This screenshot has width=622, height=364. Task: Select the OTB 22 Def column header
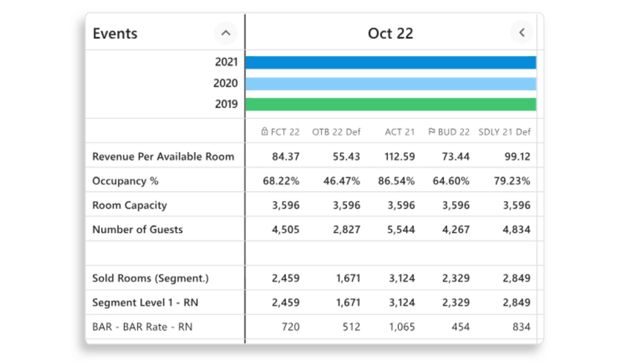pyautogui.click(x=336, y=132)
